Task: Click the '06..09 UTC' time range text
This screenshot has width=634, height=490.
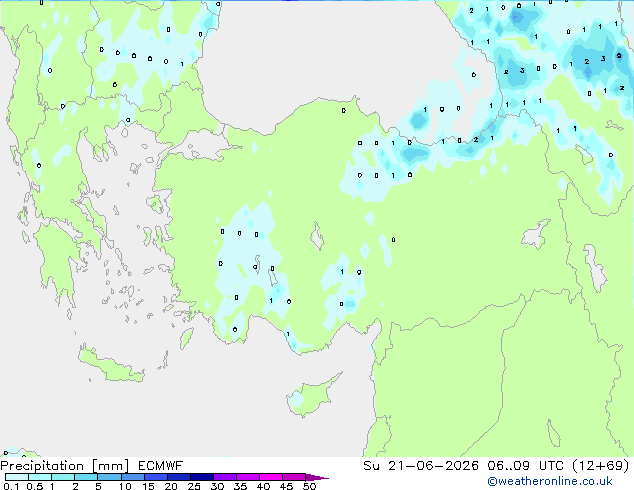Action: coord(525,466)
